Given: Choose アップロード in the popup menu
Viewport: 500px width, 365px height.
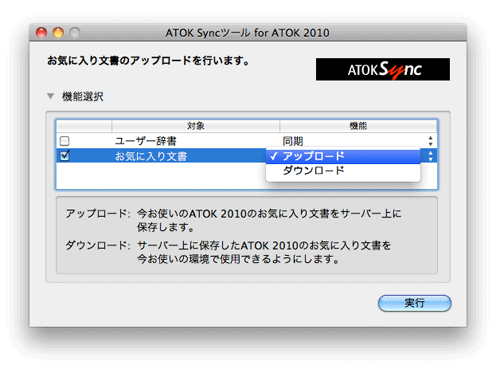Looking at the screenshot, I should pos(343,156).
